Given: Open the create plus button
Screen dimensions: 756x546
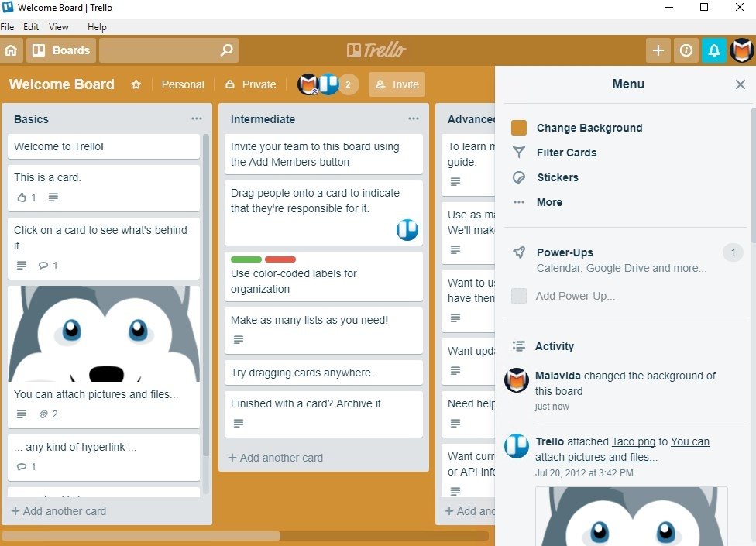Looking at the screenshot, I should click(658, 50).
